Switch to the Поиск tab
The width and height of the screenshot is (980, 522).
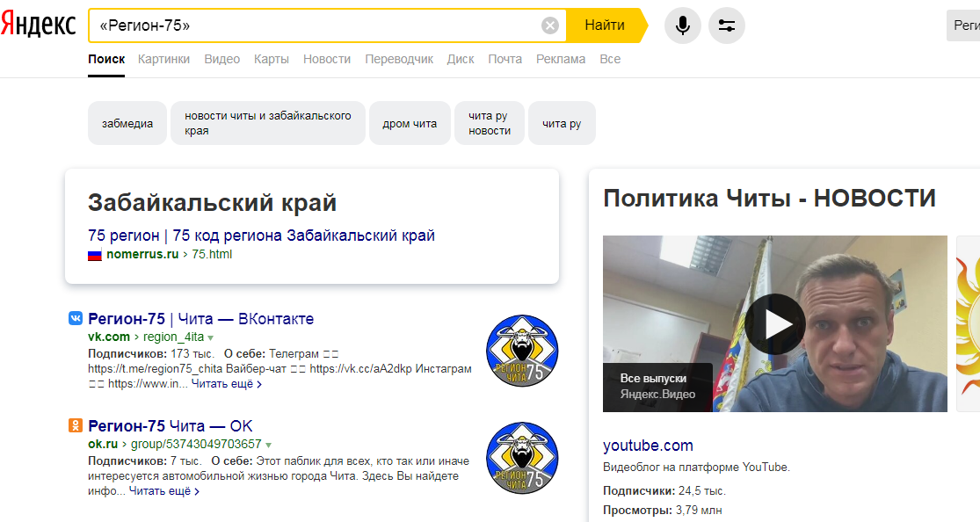(106, 60)
